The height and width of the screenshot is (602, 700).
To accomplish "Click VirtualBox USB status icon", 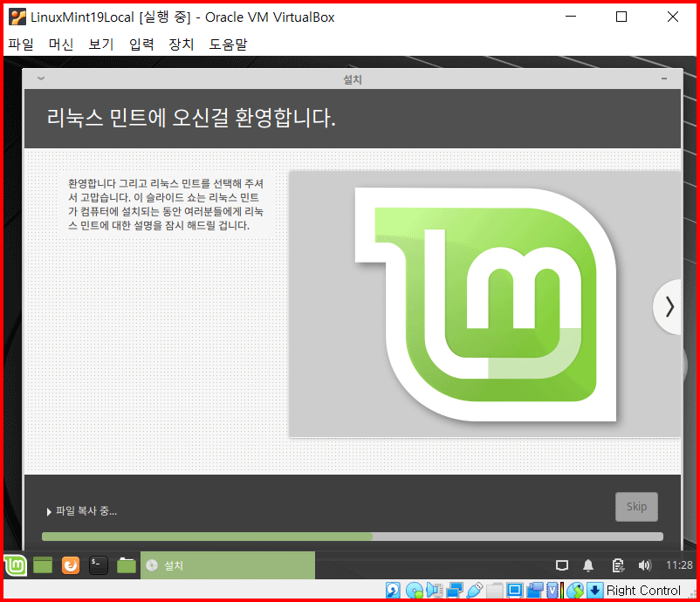I will [475, 591].
